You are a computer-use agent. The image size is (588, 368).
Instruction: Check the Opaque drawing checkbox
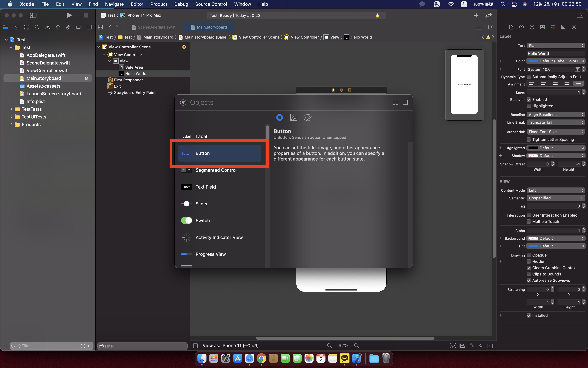tap(529, 255)
